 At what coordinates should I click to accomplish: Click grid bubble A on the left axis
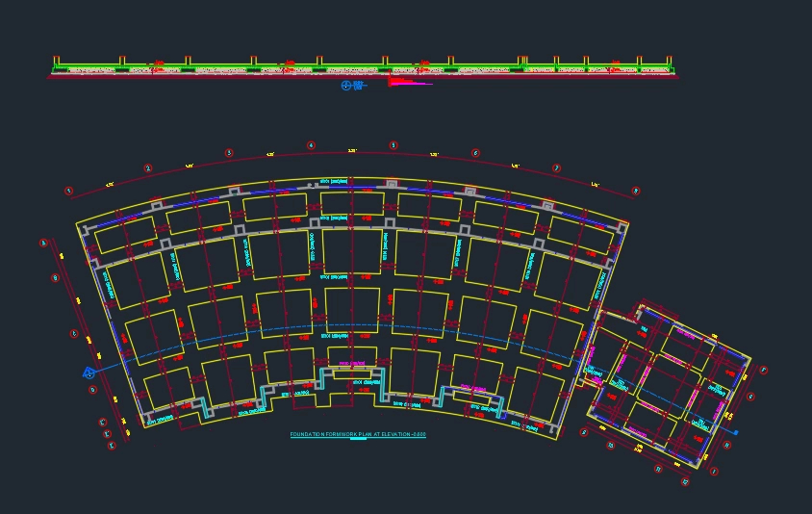[x=43, y=244]
